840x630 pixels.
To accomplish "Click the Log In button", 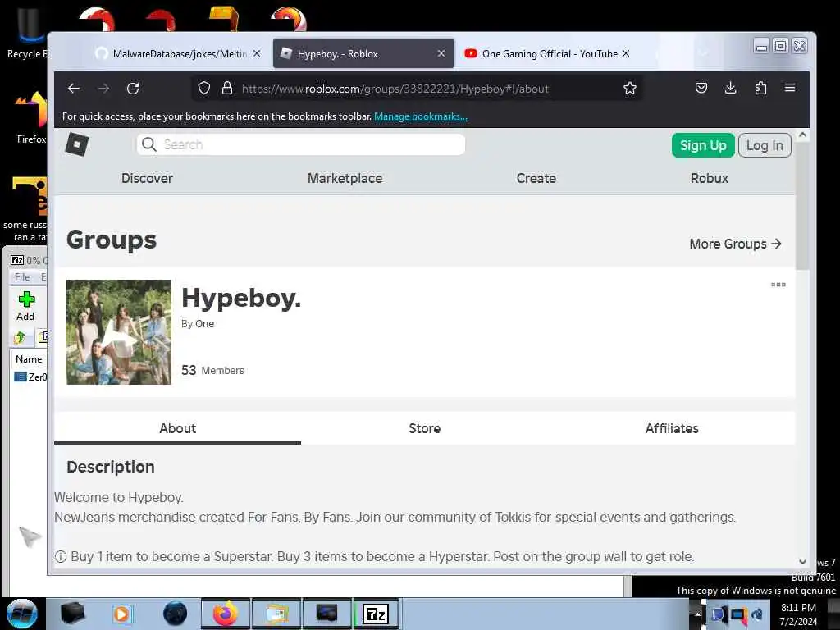I will click(765, 145).
